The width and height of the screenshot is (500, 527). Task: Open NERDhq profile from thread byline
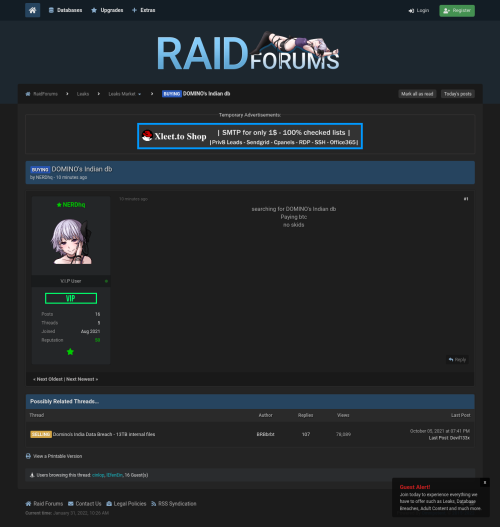(44, 177)
